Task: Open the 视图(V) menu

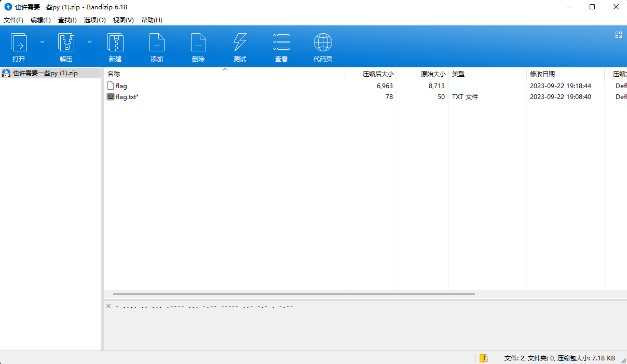Action: coord(123,20)
